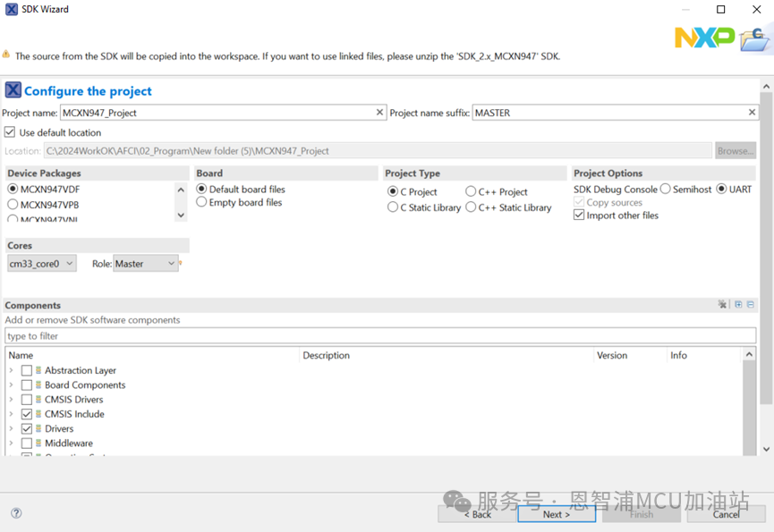Open the cm33_core0 cores dropdown
Image resolution: width=774 pixels, height=532 pixels.
click(x=42, y=263)
